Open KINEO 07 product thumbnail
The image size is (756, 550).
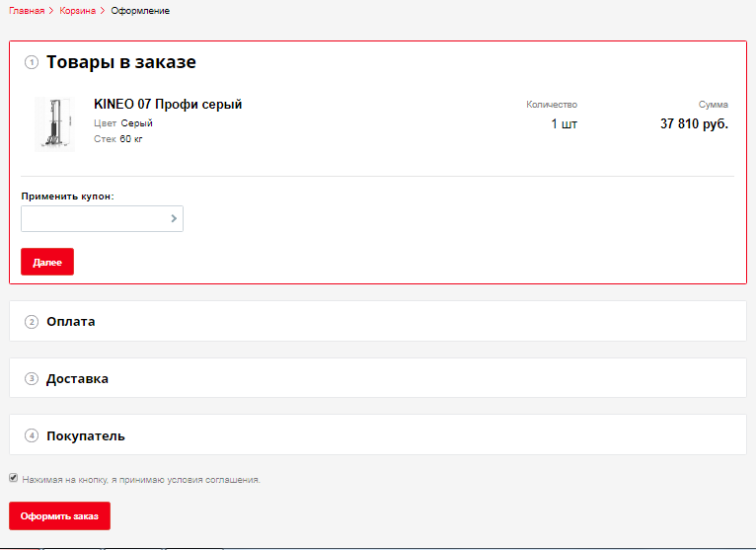pos(54,124)
